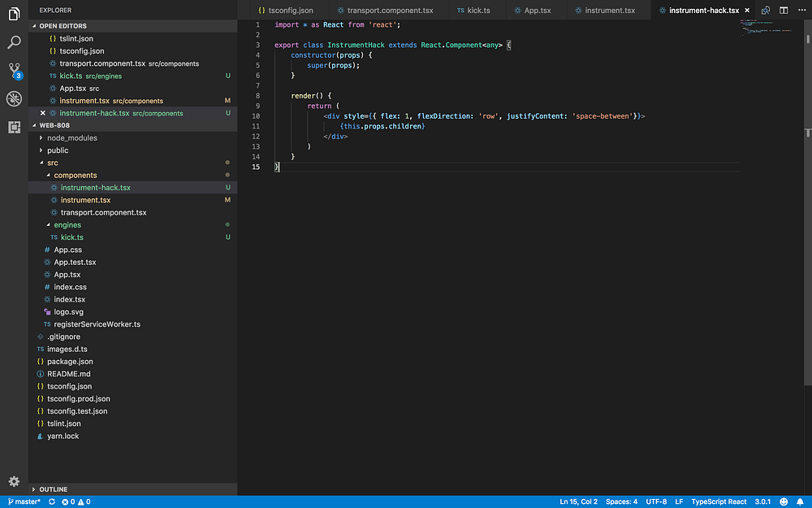Click the Manage gear icon

pyautogui.click(x=14, y=481)
